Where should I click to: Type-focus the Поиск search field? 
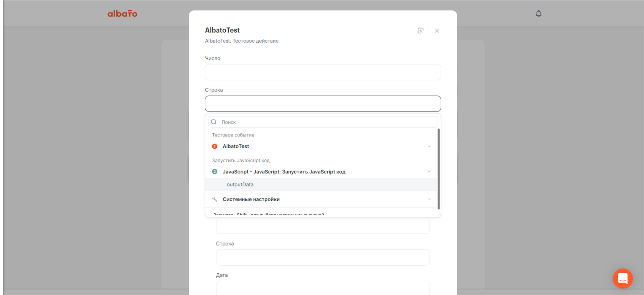(x=326, y=122)
